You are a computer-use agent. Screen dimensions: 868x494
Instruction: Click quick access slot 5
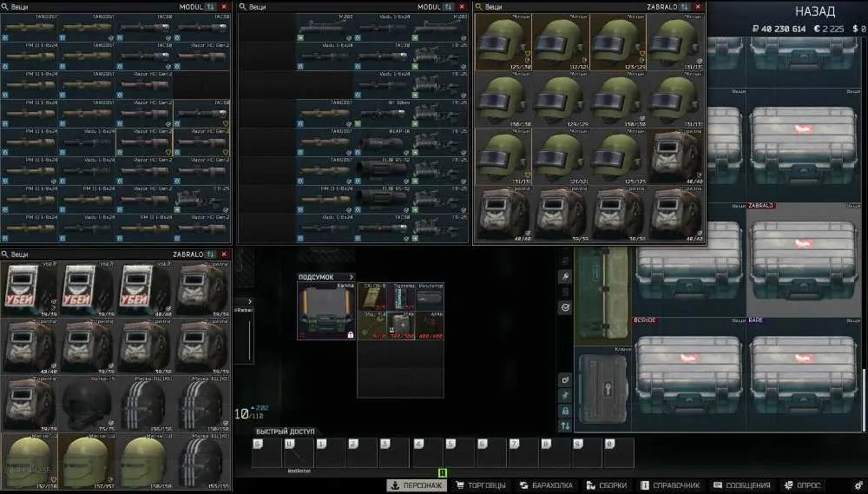[x=459, y=453]
